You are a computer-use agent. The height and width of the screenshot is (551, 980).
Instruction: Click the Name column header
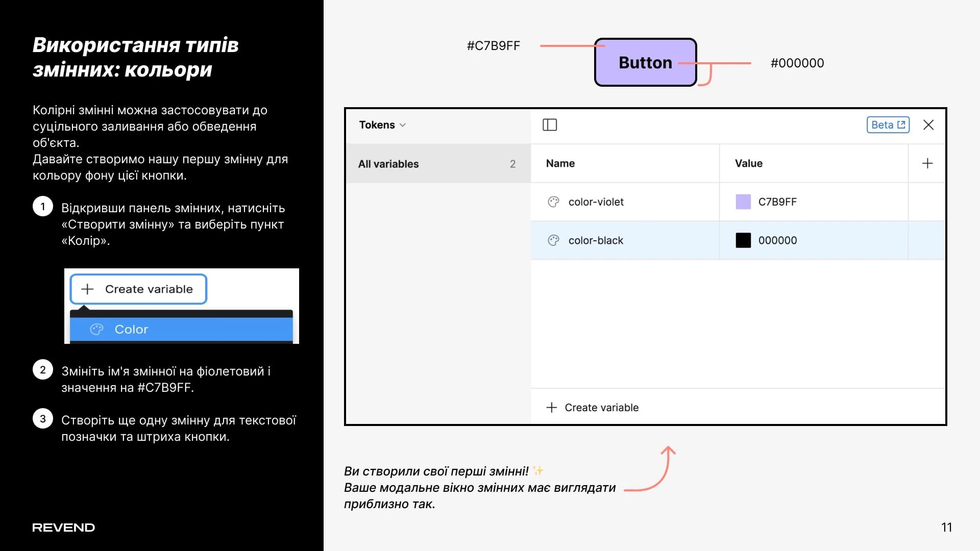coord(560,163)
